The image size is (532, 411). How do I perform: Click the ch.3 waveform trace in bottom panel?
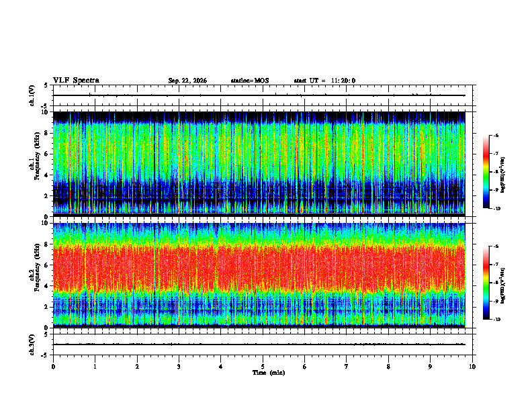259,345
